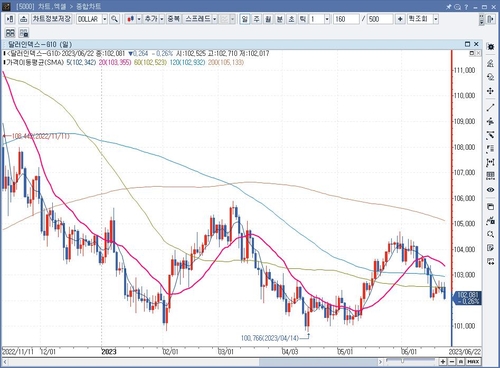Click the horizontal chart scrollbar thumb
Viewport: 500px width, 368px height.
tap(318, 362)
